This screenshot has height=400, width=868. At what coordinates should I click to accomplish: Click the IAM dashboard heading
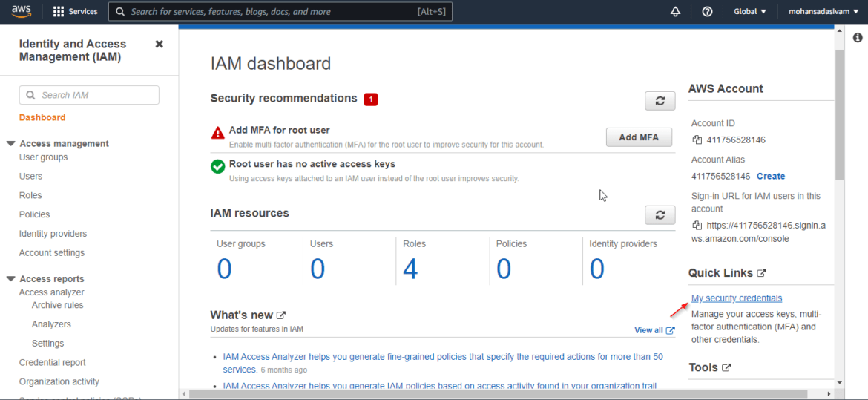click(x=271, y=63)
